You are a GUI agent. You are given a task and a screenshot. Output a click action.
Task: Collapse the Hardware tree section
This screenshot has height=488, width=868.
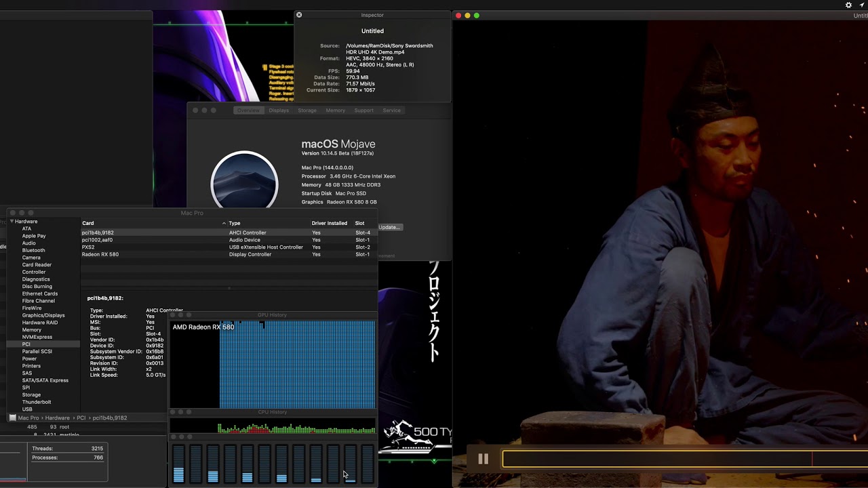click(x=12, y=222)
